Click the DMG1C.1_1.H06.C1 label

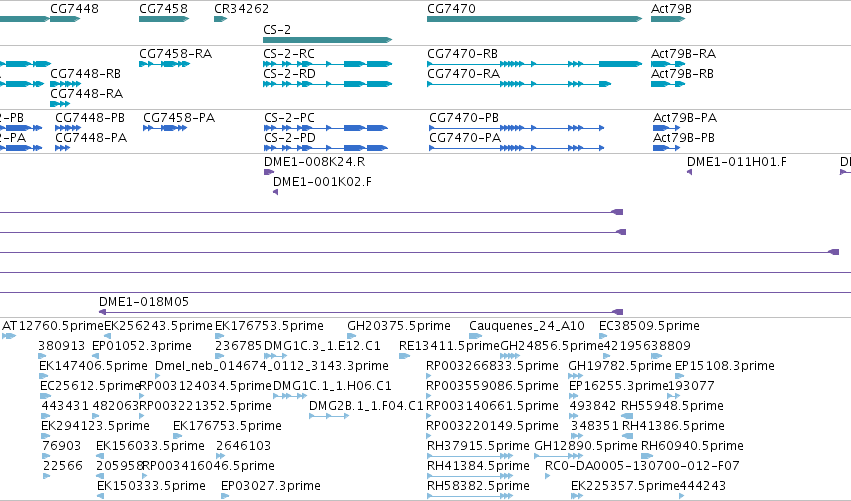332,386
